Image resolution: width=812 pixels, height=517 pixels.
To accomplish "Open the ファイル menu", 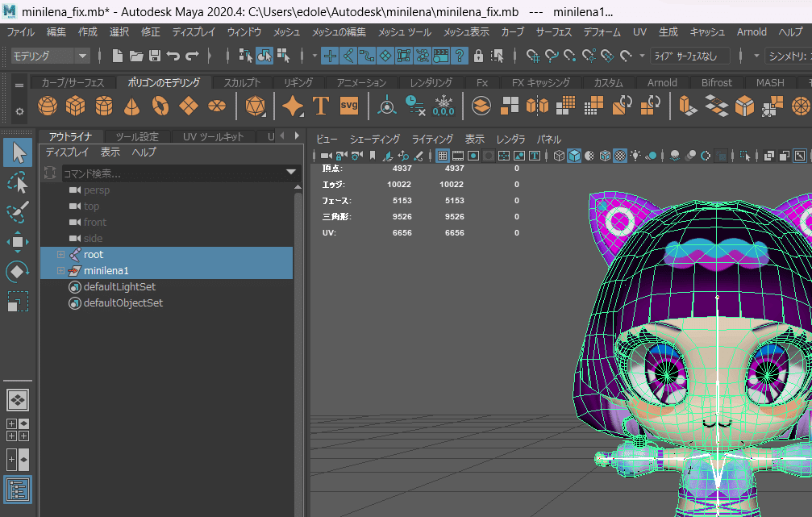I will tap(21, 32).
